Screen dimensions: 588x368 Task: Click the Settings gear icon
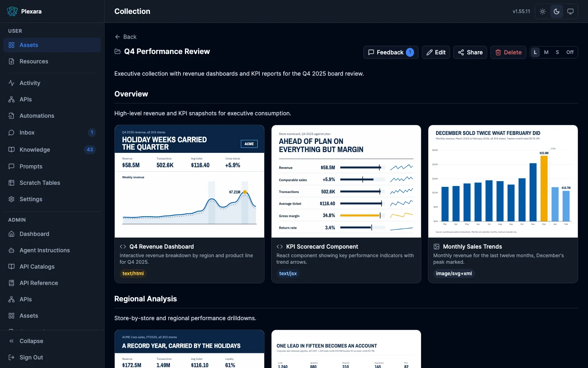coord(11,199)
